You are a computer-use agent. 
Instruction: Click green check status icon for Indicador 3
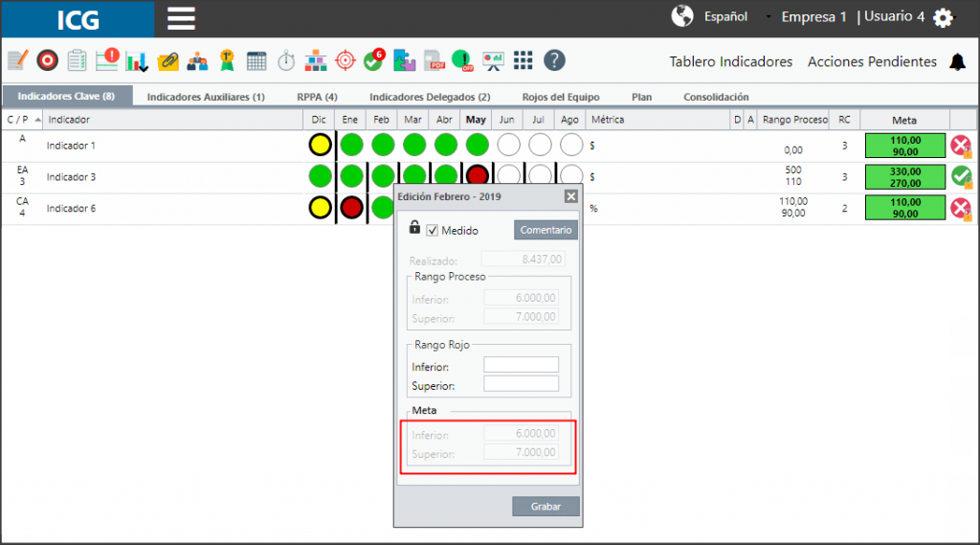pos(961,177)
